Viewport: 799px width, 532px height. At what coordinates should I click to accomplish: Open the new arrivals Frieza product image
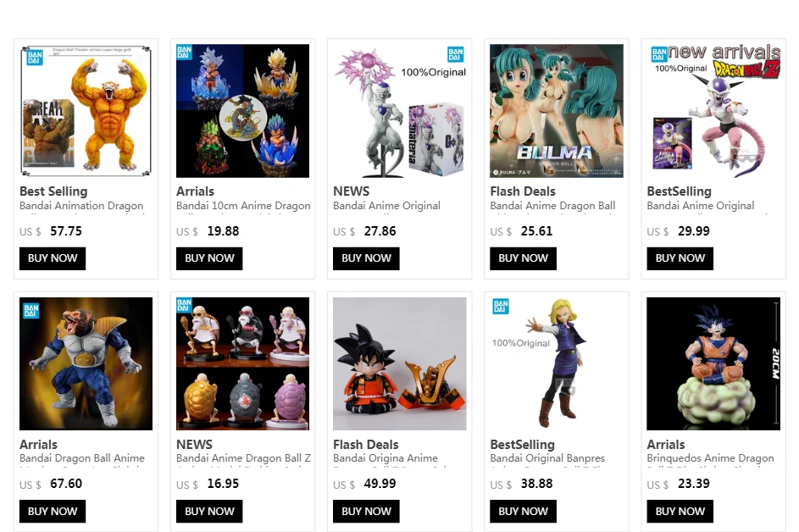click(713, 111)
